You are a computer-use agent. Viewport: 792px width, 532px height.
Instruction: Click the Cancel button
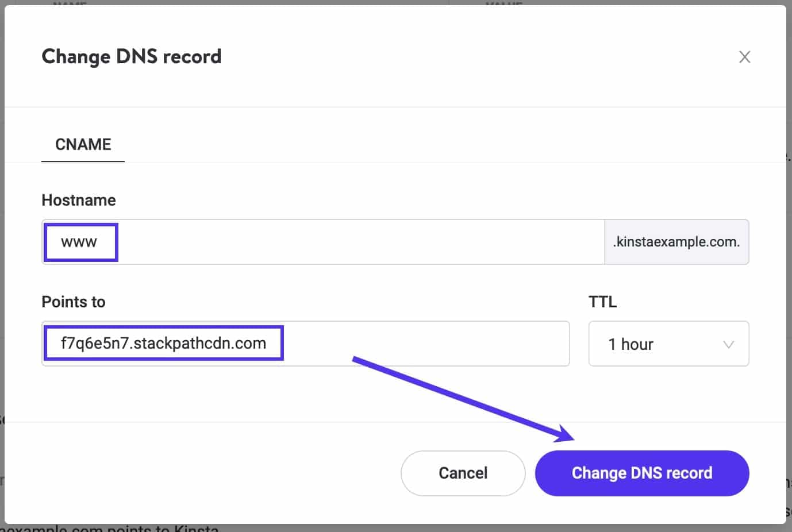click(463, 473)
